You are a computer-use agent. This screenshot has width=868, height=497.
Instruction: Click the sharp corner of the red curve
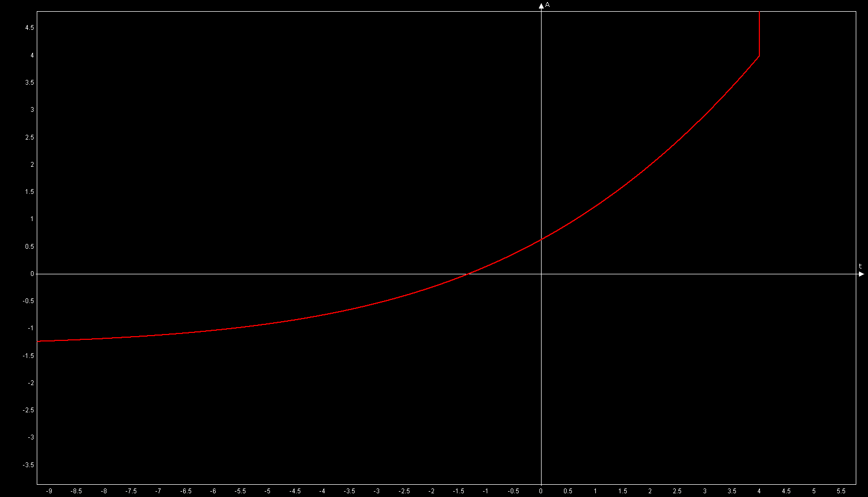759,55
